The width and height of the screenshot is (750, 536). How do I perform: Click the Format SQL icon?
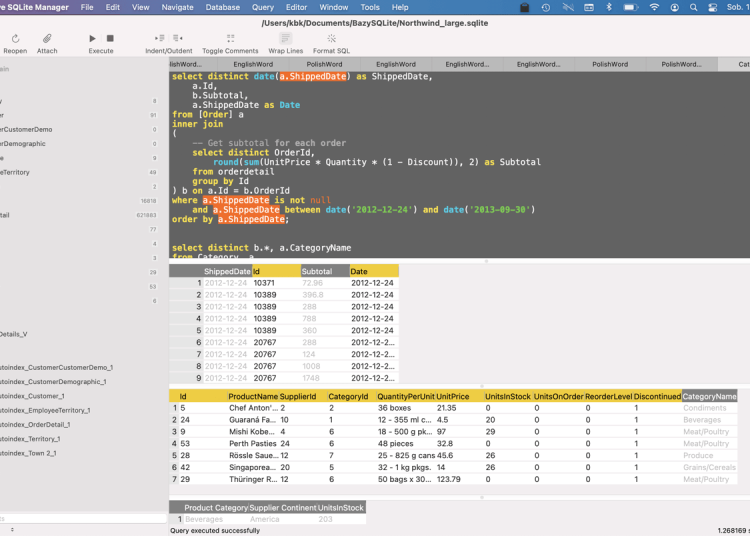point(331,38)
